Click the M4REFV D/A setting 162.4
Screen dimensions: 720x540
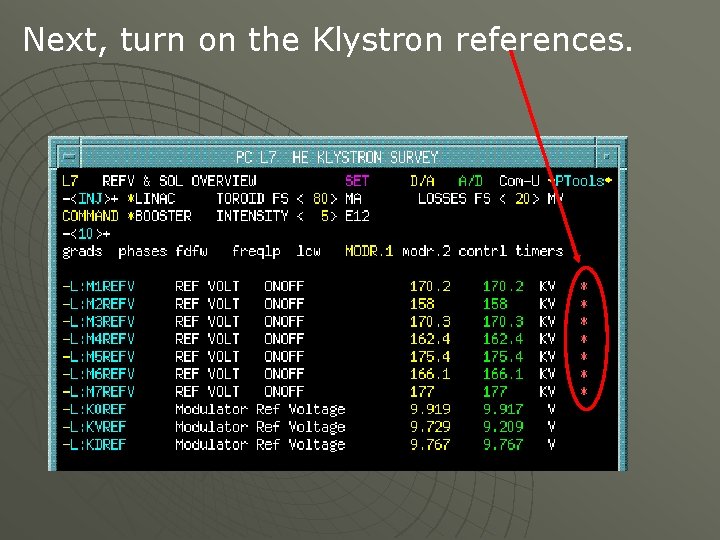coord(430,339)
